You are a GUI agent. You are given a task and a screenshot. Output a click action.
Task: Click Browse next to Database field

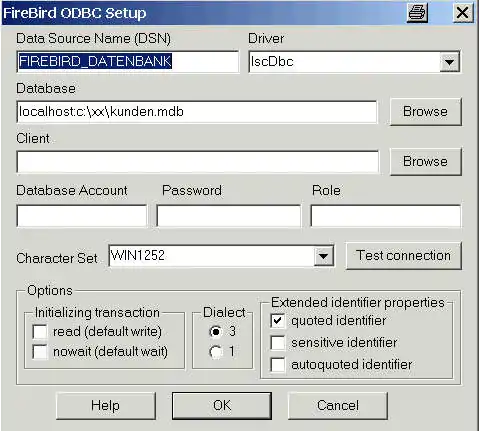[426, 112]
